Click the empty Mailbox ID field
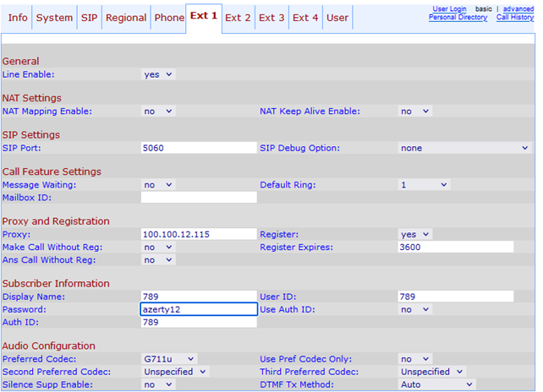543x392 pixels. coord(199,197)
